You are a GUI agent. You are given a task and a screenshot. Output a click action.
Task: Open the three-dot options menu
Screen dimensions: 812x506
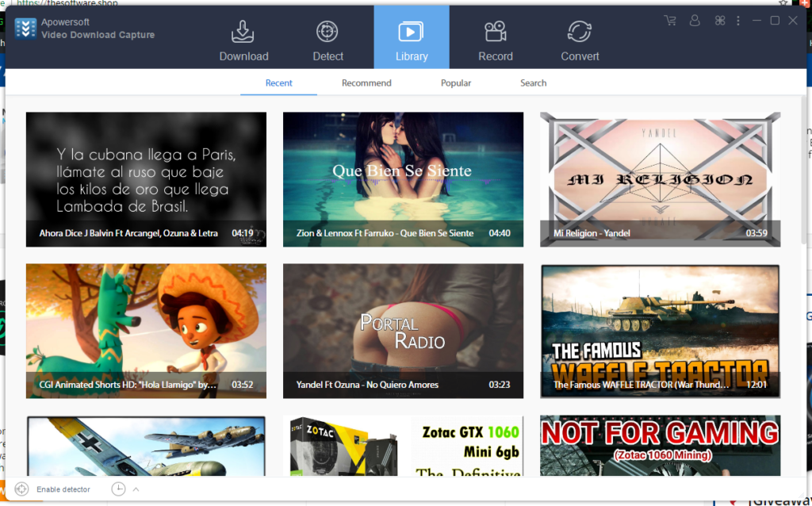738,20
